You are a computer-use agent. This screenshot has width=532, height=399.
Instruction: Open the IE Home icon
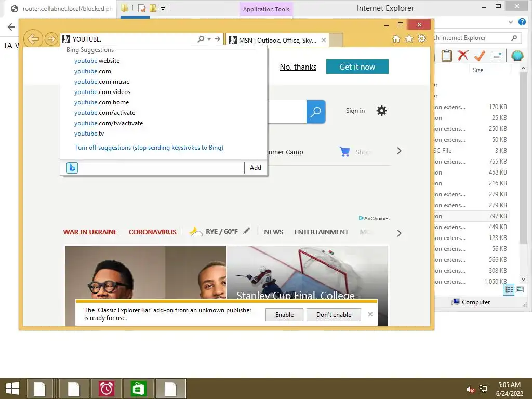click(396, 38)
